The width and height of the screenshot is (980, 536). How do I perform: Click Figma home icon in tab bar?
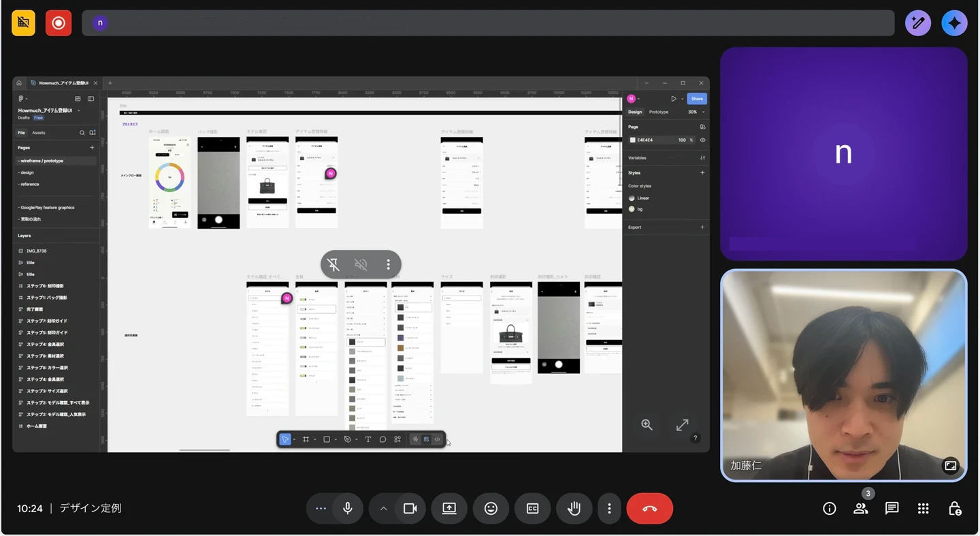[19, 83]
